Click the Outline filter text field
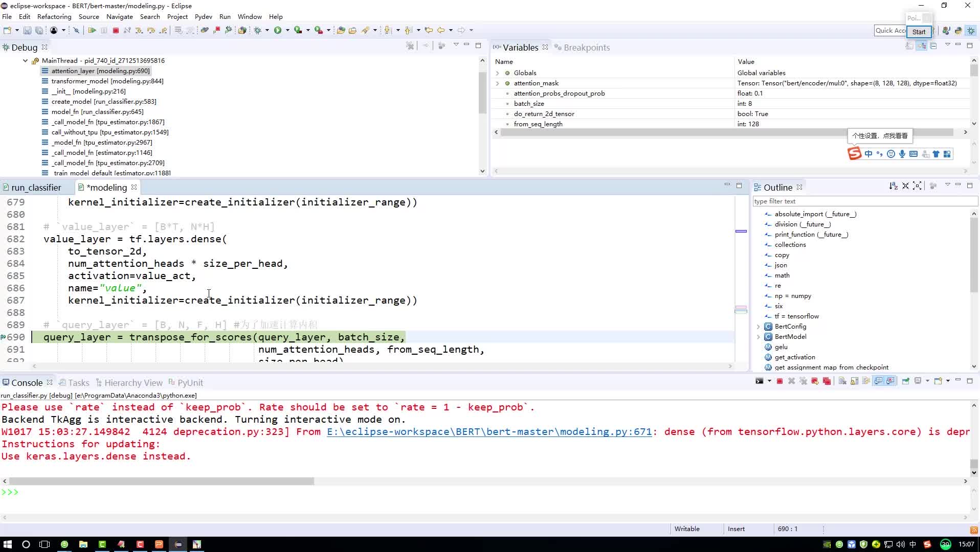980x552 pixels. [864, 201]
